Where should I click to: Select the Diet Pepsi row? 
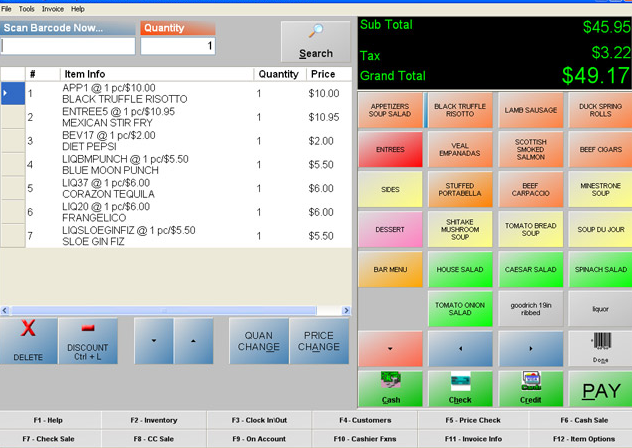pyautogui.click(x=176, y=141)
